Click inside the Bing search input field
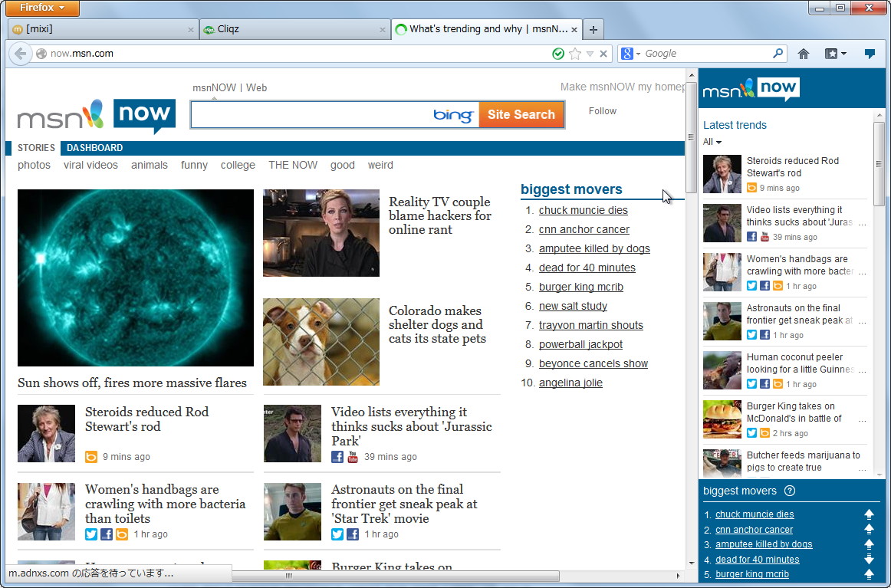The image size is (891, 588). 311,115
